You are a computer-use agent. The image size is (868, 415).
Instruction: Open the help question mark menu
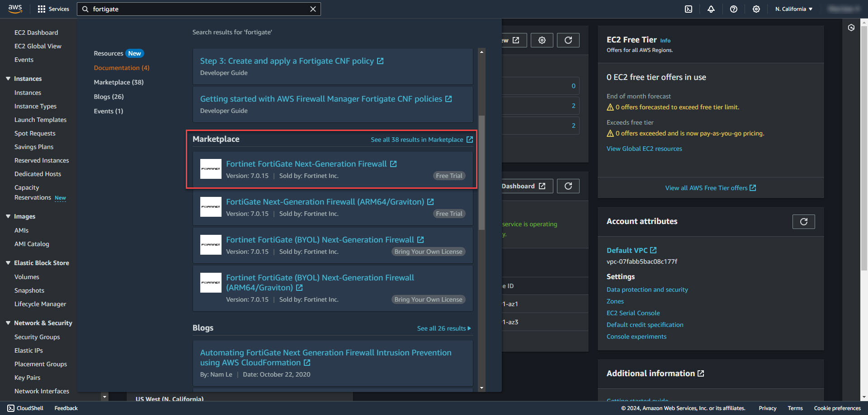pos(734,9)
